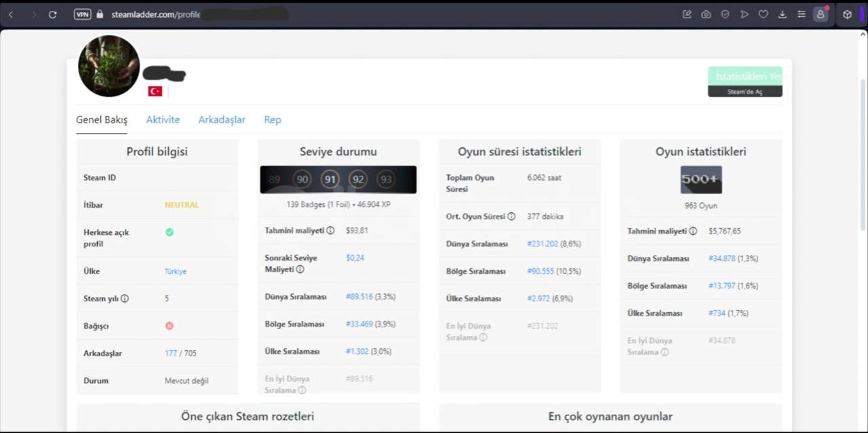Open level world ranking #89.516 link

pyautogui.click(x=359, y=297)
